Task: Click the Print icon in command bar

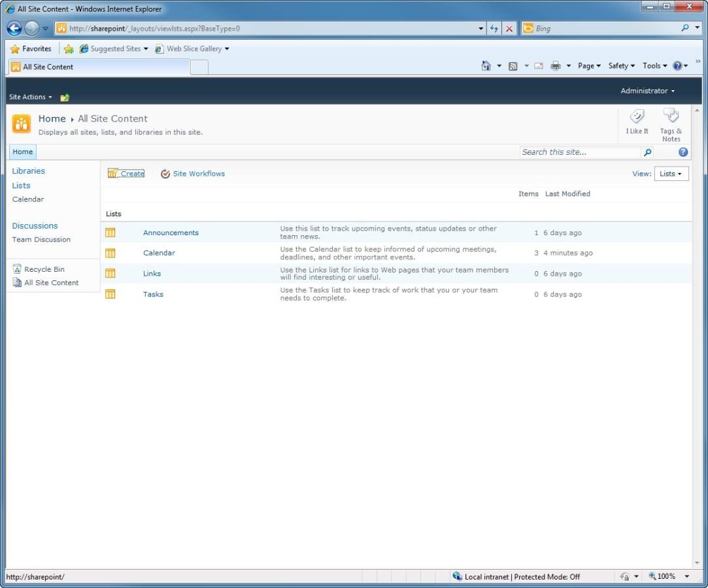Action: (x=556, y=66)
